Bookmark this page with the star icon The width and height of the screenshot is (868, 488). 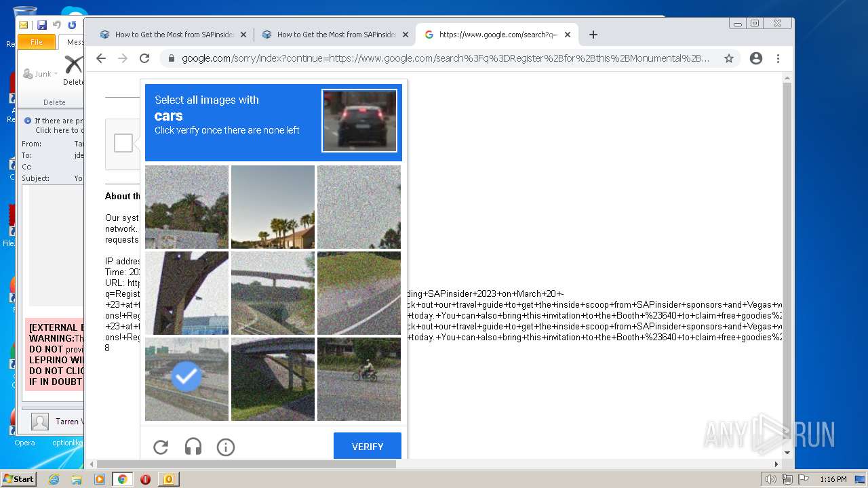pos(729,58)
